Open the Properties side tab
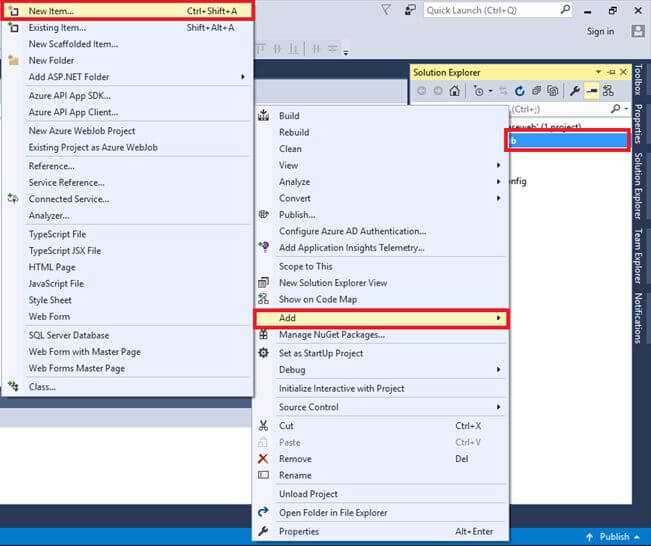The image size is (651, 546). [x=639, y=124]
